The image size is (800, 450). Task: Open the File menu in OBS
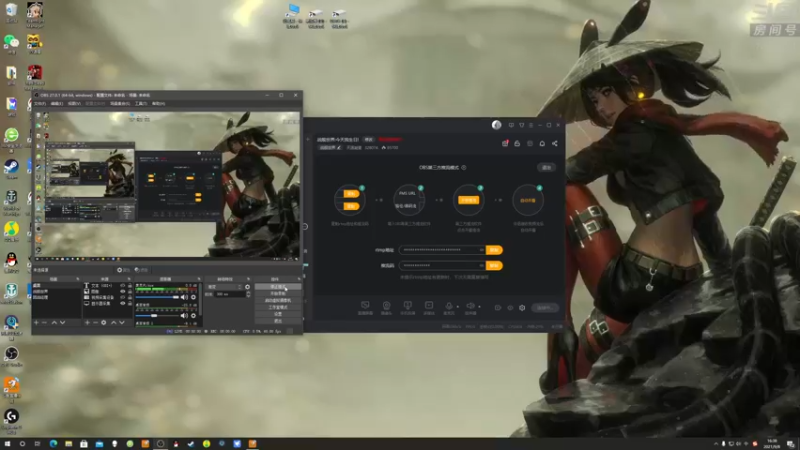[40, 104]
